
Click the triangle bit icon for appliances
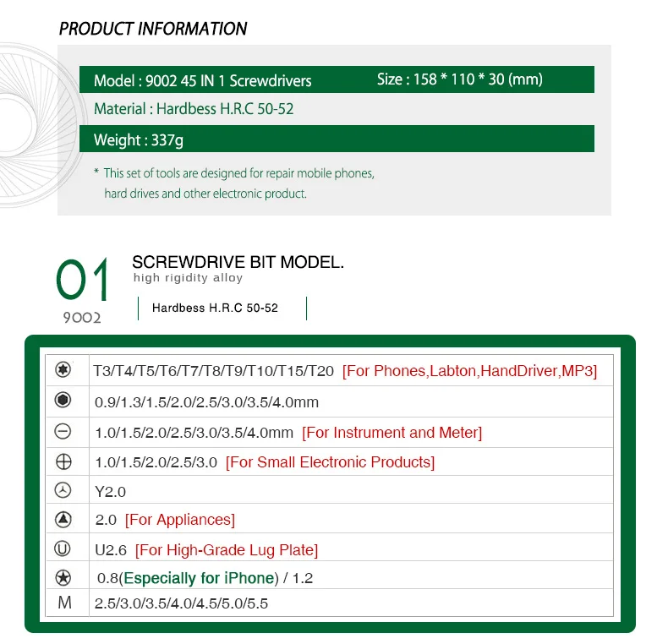[63, 519]
